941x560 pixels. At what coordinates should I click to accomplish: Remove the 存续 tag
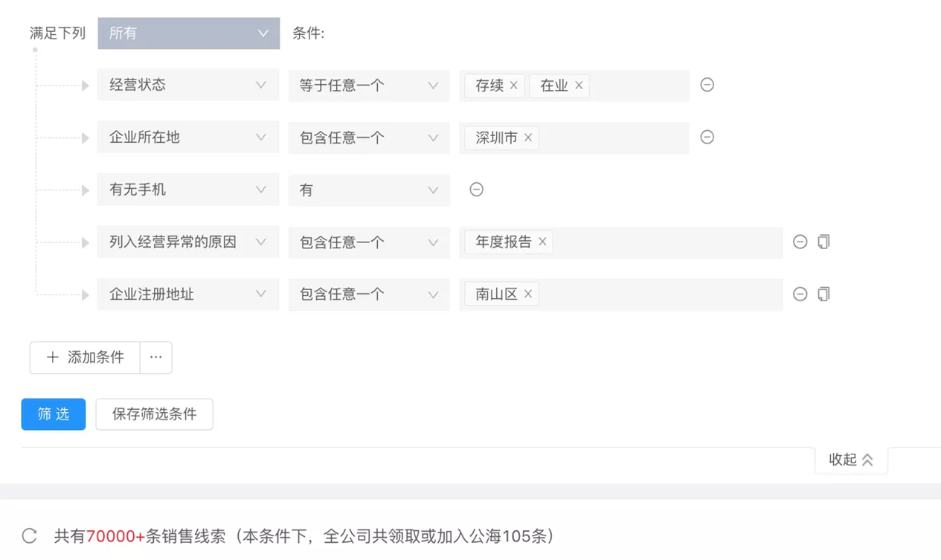coord(513,86)
